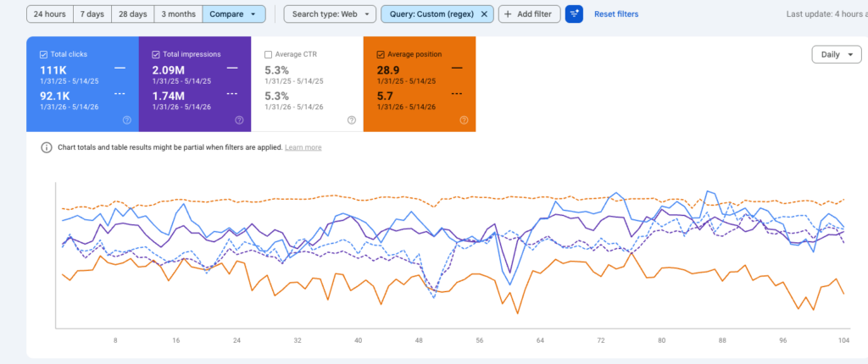868x364 pixels.
Task: Uncheck the Average position checkbox
Action: coord(381,54)
